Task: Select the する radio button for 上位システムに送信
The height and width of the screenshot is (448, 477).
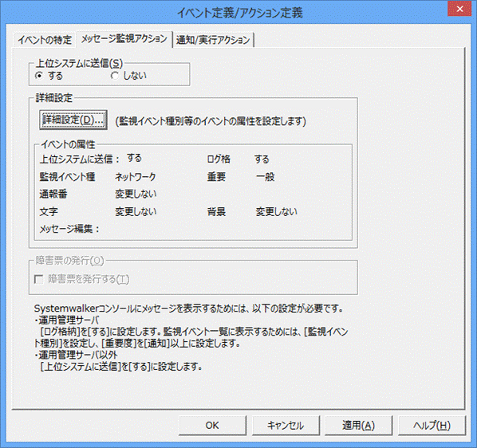Action: [49, 76]
